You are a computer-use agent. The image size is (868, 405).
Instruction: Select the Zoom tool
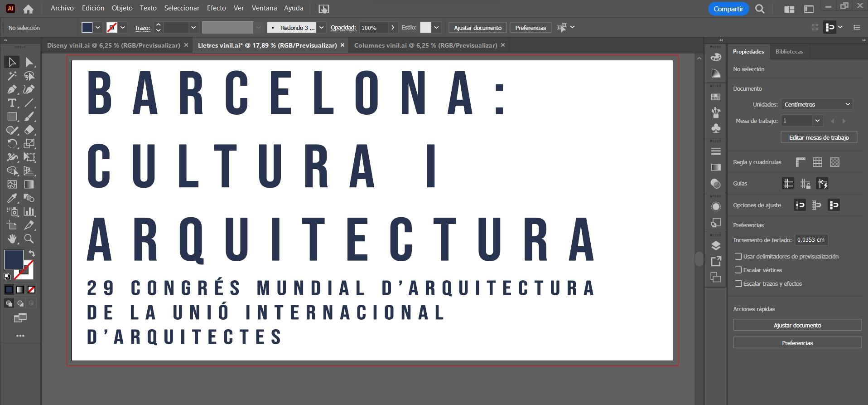click(x=29, y=239)
